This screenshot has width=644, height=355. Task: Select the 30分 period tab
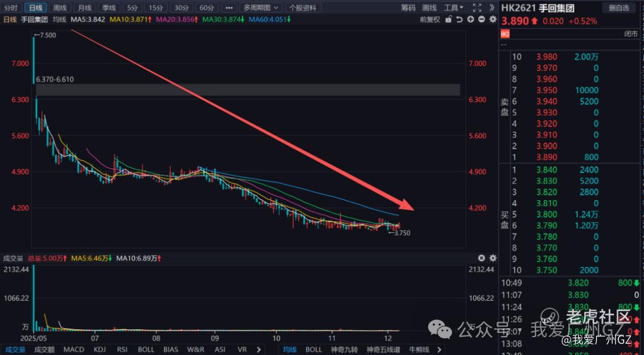(x=181, y=7)
